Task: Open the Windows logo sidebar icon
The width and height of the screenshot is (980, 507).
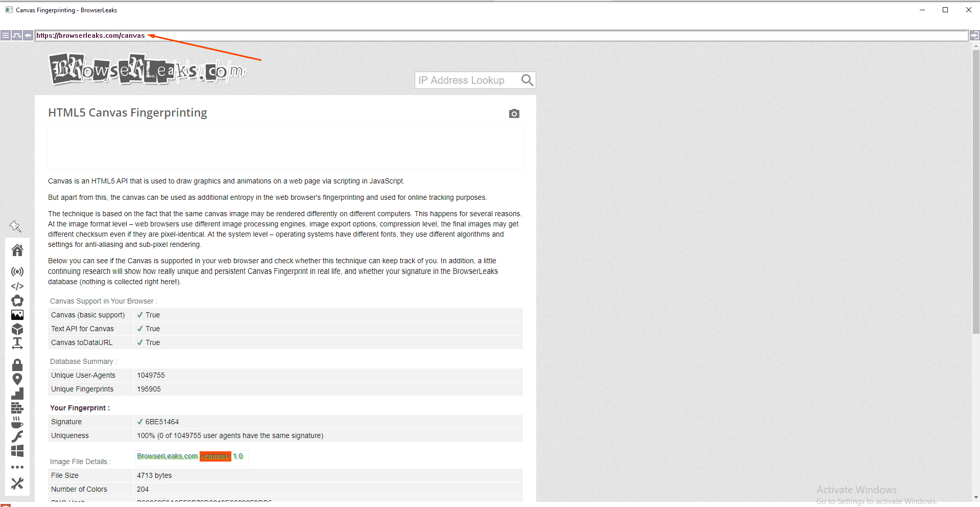Action: [x=17, y=451]
